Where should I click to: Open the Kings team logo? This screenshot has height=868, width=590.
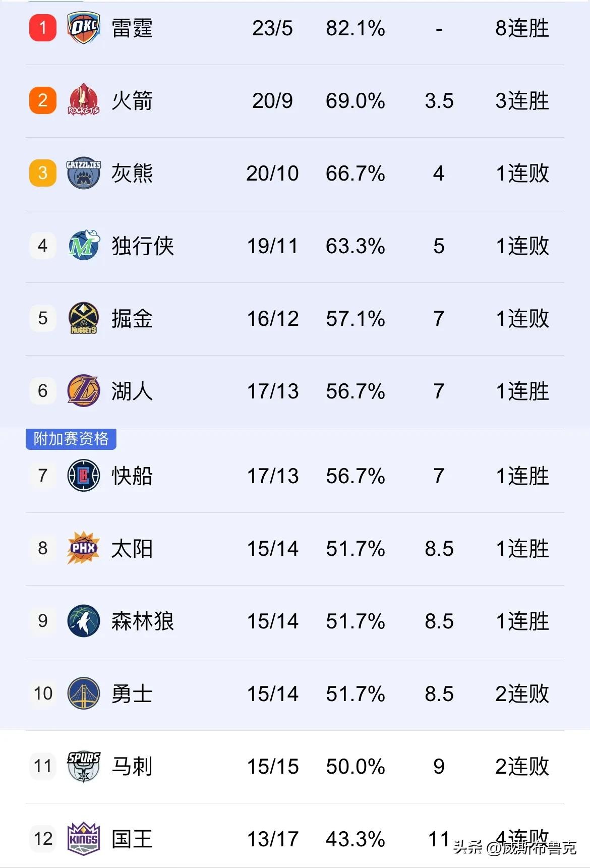click(84, 839)
